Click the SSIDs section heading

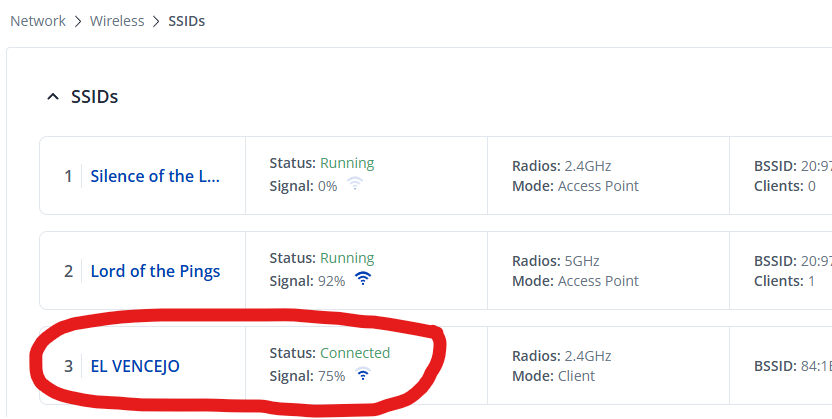(x=95, y=97)
